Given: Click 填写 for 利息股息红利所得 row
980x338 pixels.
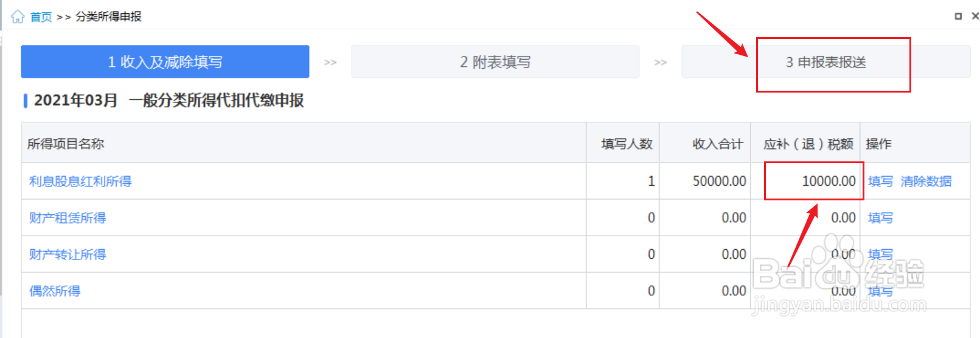Looking at the screenshot, I should pyautogui.click(x=880, y=181).
